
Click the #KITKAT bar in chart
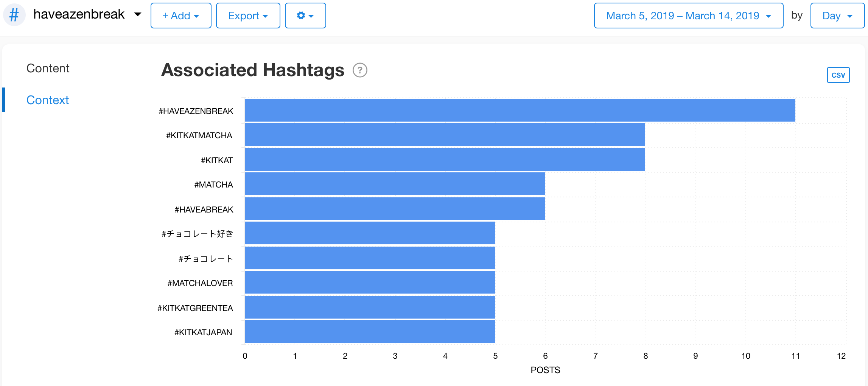coord(445,159)
